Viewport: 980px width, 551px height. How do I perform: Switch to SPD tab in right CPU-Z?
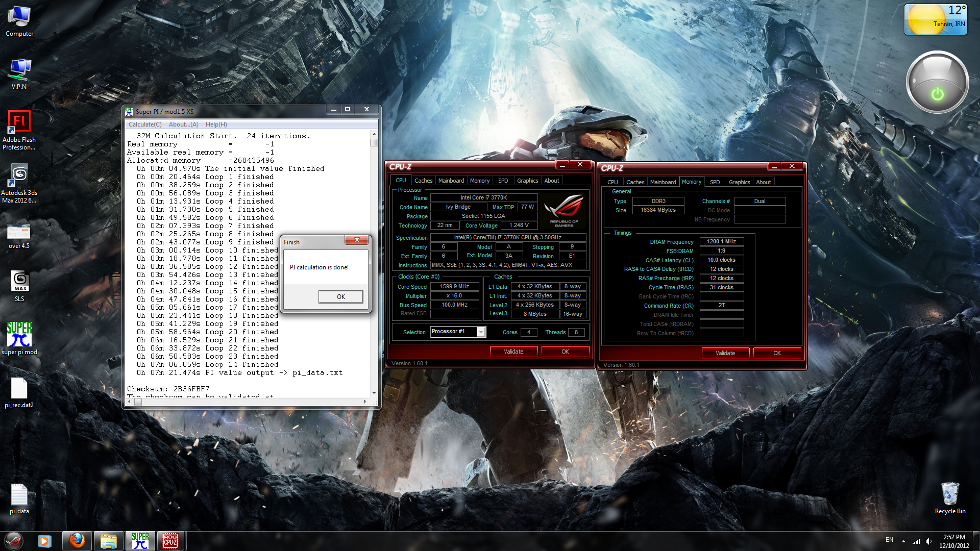pyautogui.click(x=715, y=182)
